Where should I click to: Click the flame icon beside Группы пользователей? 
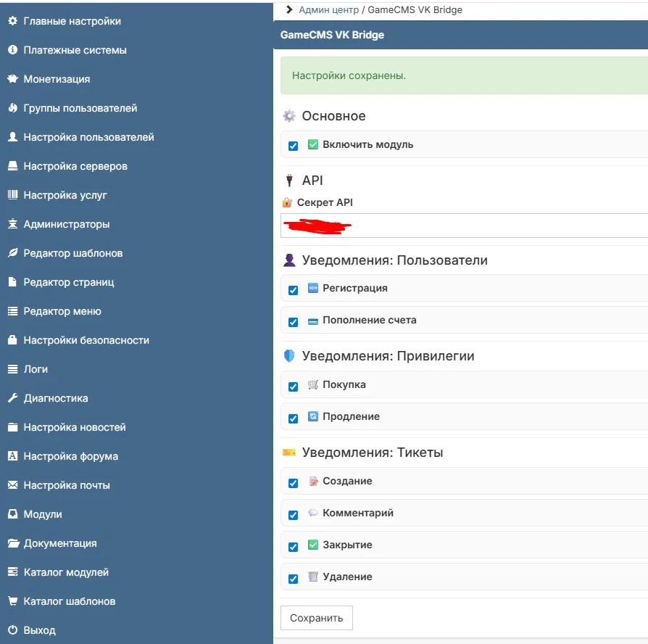[x=13, y=108]
